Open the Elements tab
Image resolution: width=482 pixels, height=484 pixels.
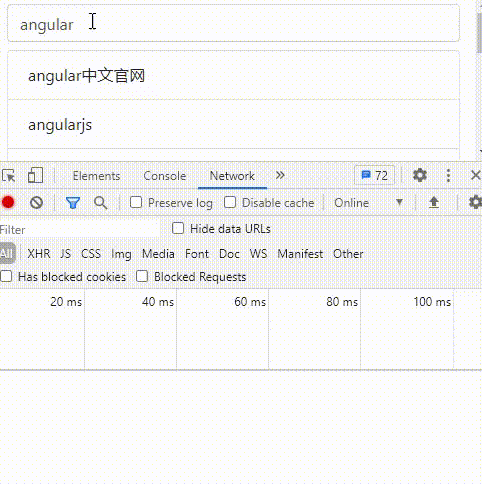[96, 176]
